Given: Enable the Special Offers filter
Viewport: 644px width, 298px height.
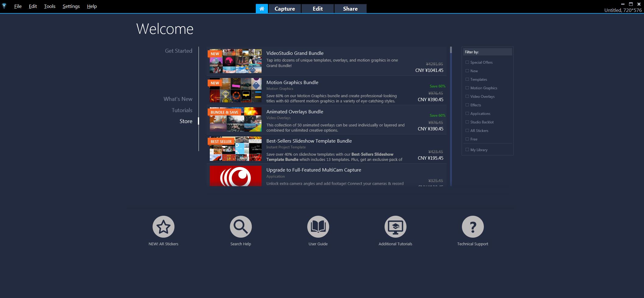Looking at the screenshot, I should [467, 62].
